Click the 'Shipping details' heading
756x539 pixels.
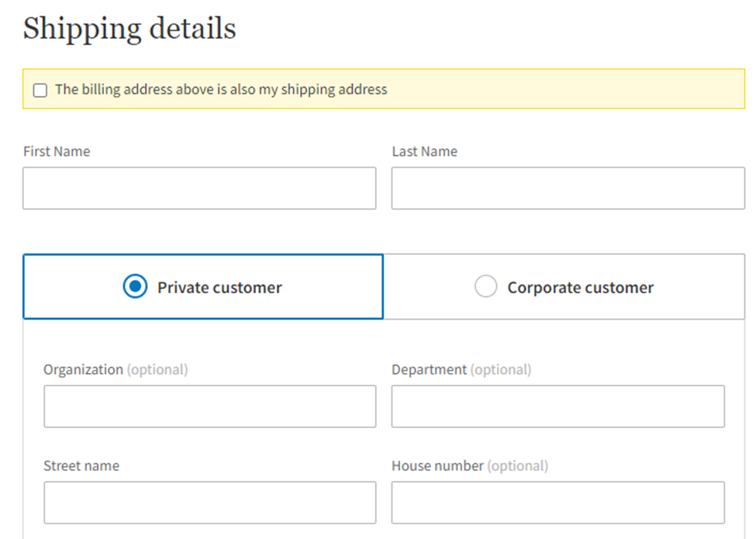click(x=129, y=29)
